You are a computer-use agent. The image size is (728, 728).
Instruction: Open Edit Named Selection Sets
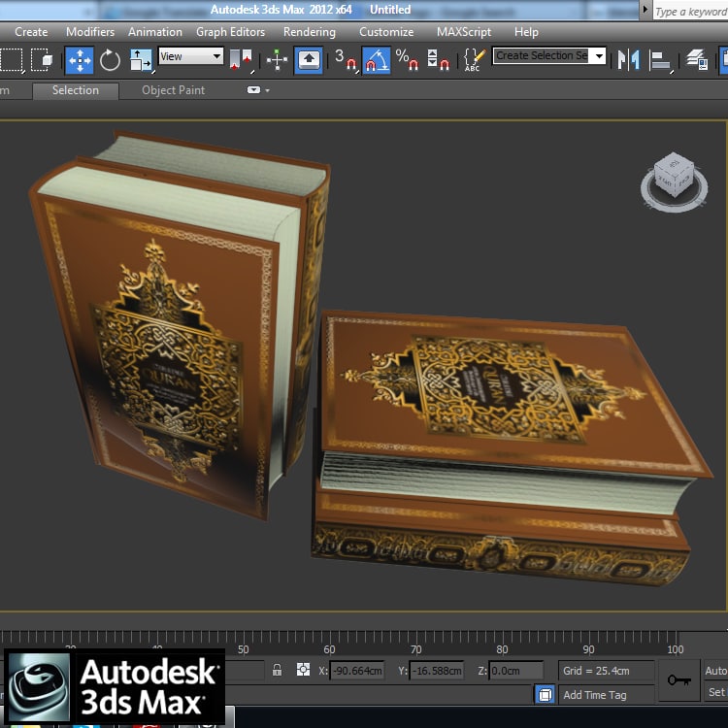pos(473,59)
